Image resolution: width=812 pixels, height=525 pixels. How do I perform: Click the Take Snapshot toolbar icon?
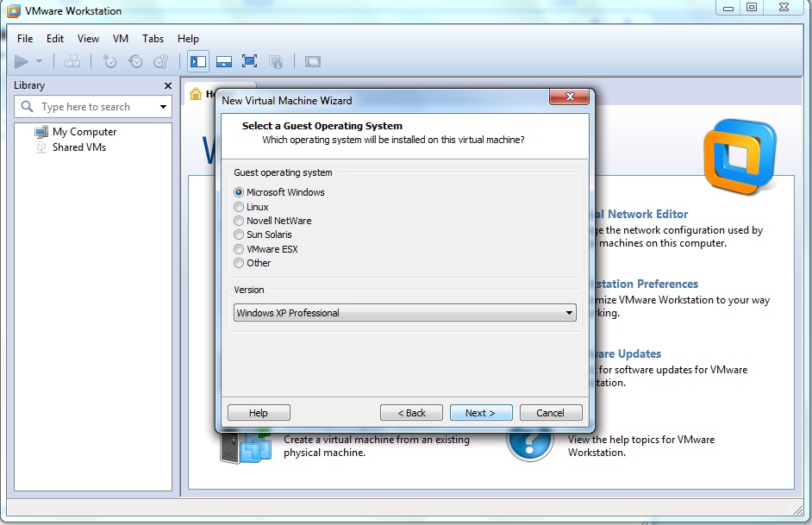pos(109,61)
